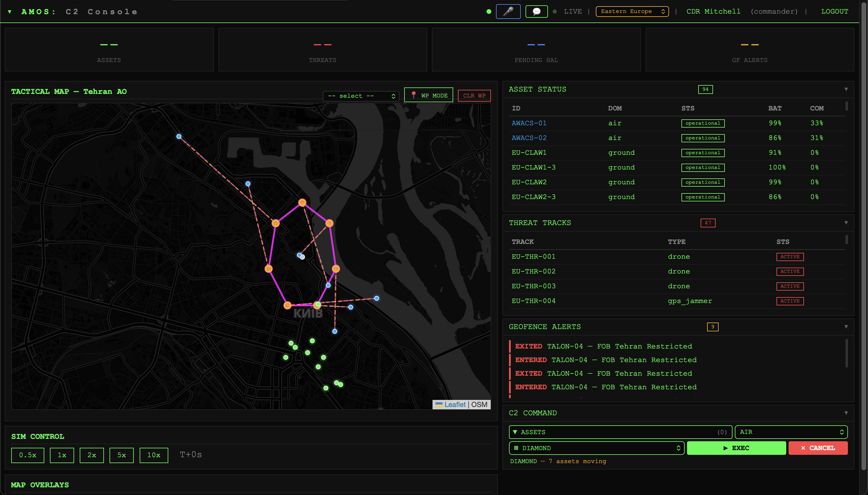Image resolution: width=868 pixels, height=495 pixels.
Task: Click the threat count badge 47
Action: point(708,223)
